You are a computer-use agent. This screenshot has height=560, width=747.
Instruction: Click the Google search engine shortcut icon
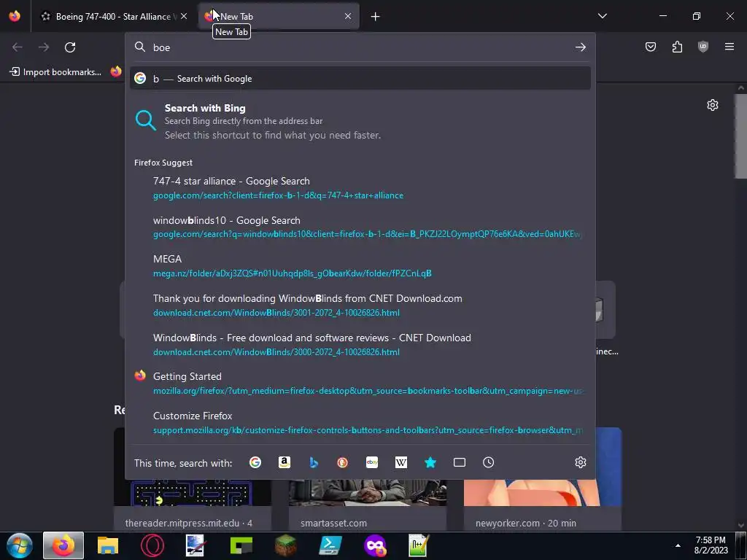coord(255,462)
